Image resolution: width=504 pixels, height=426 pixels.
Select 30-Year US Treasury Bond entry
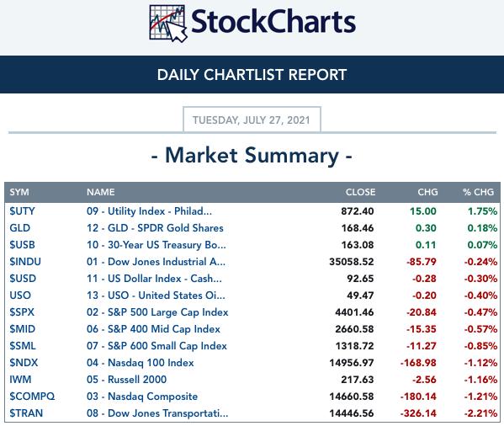[157, 245]
